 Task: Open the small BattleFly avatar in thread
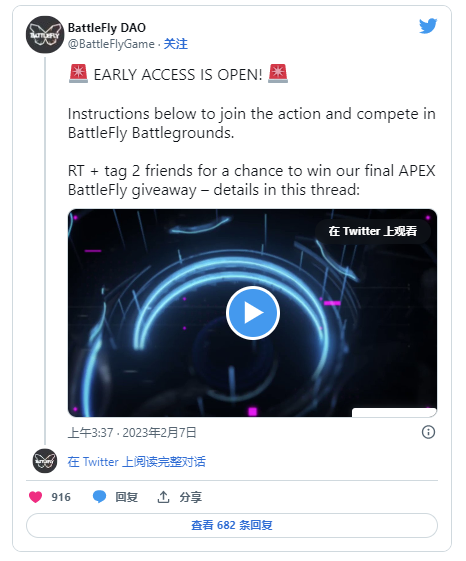click(x=45, y=461)
